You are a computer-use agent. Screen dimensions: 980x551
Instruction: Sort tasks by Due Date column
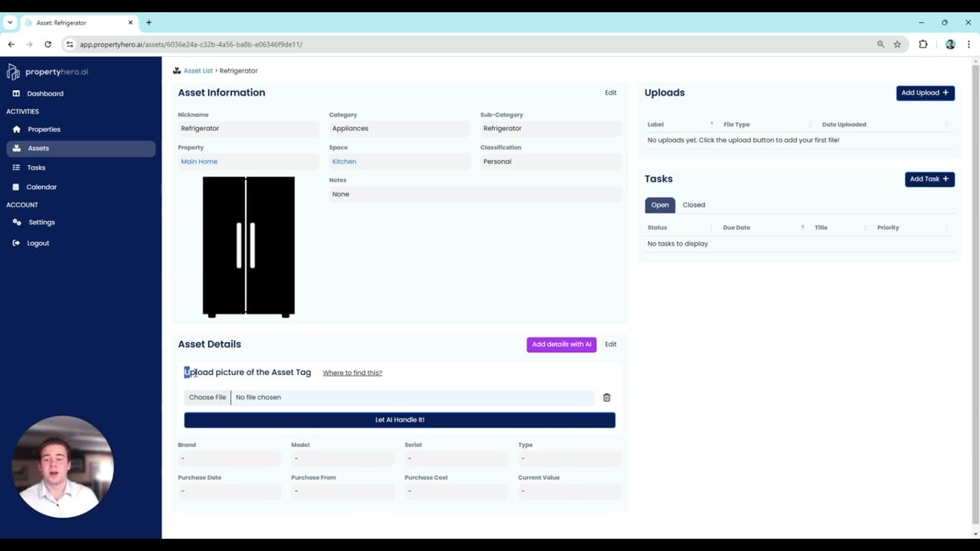click(x=737, y=227)
